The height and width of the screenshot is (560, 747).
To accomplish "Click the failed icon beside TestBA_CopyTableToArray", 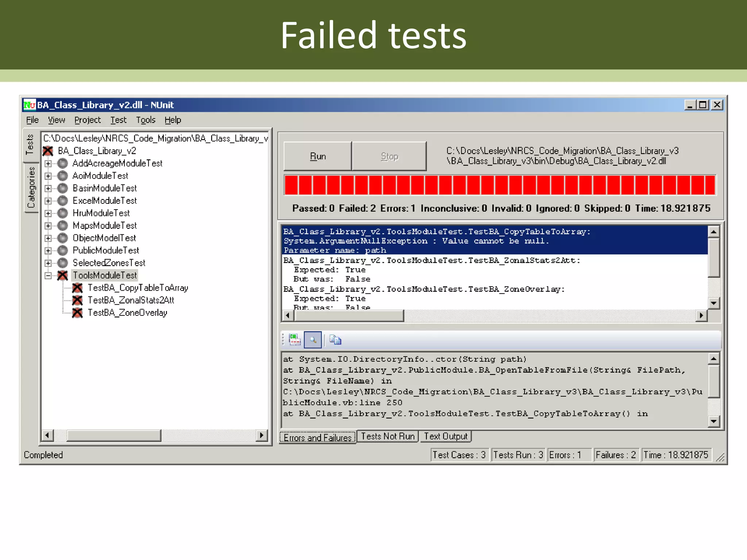I will click(x=77, y=288).
